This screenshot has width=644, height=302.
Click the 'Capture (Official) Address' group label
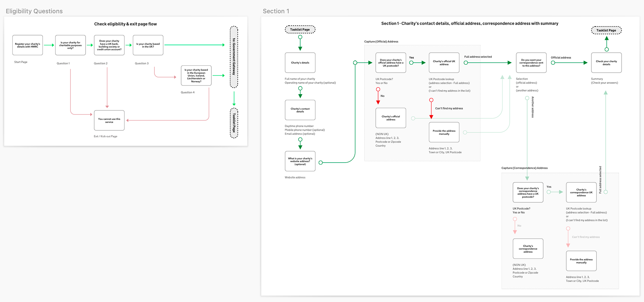(x=381, y=42)
